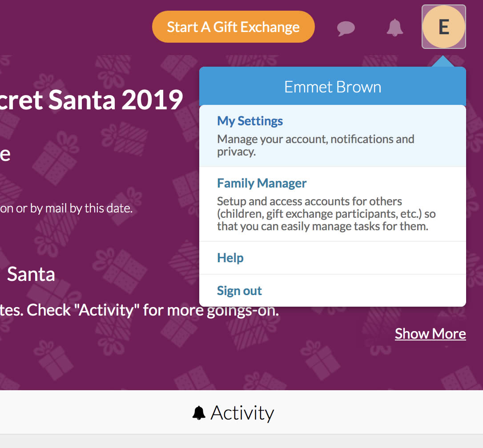The image size is (483, 448).
Task: Open My Settings from the profile menu
Action: pyautogui.click(x=250, y=121)
